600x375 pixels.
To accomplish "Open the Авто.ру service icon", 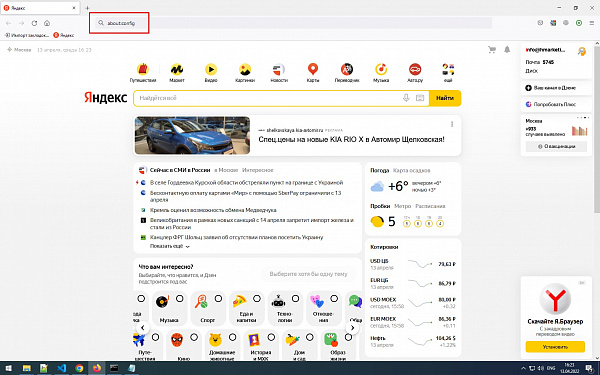I will point(415,69).
